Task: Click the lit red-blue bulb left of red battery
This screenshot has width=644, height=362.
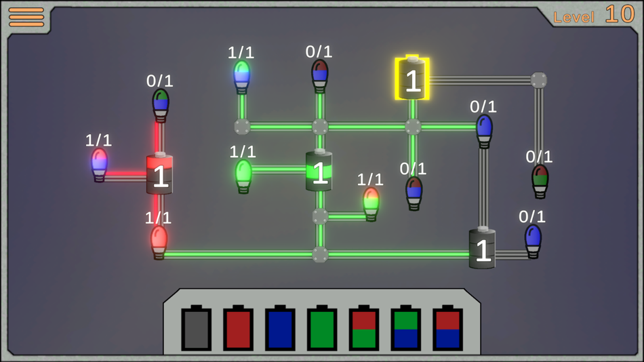Action: [x=100, y=165]
